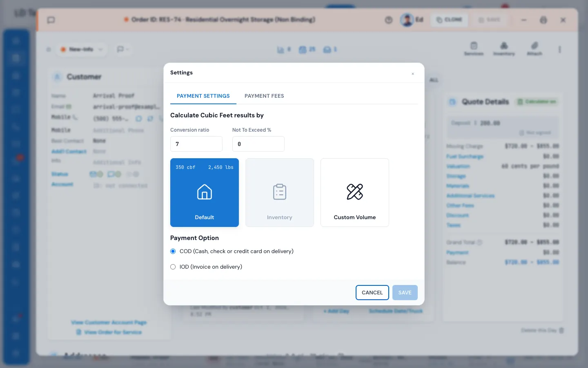Click the Materials link in Quote Details
This screenshot has width=588, height=368.
coord(458,186)
